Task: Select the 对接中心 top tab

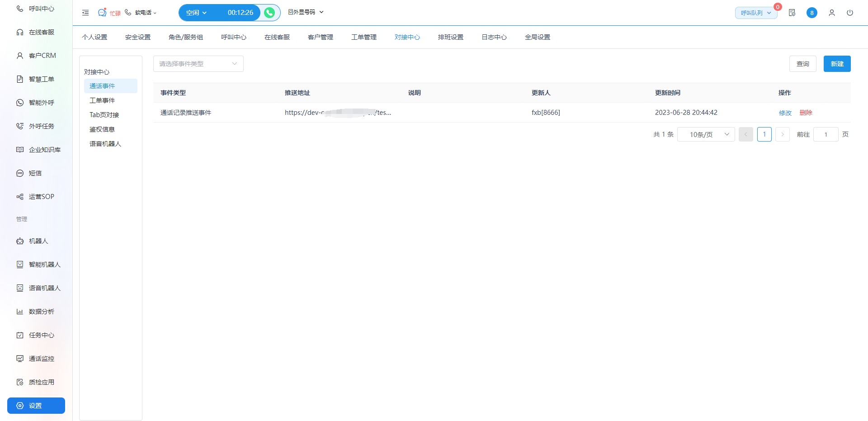Action: pyautogui.click(x=407, y=37)
